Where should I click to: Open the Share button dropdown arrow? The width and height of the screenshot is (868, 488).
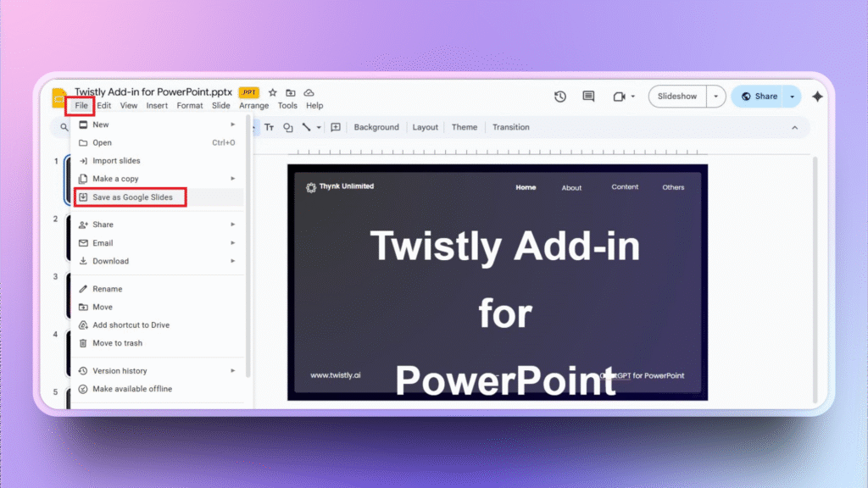point(790,97)
